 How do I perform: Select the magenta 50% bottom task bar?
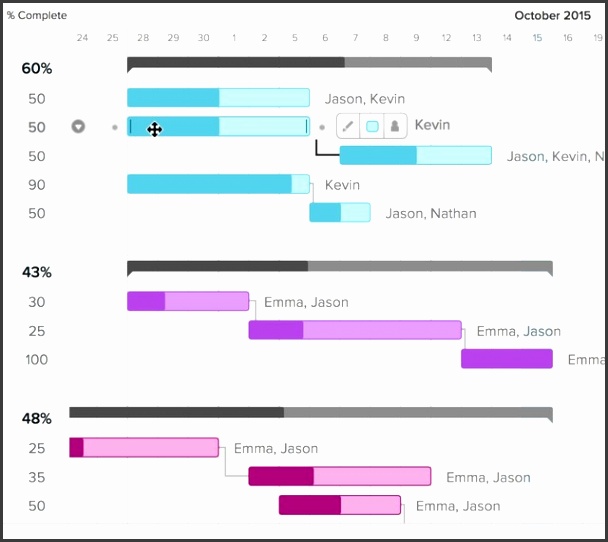tap(340, 505)
